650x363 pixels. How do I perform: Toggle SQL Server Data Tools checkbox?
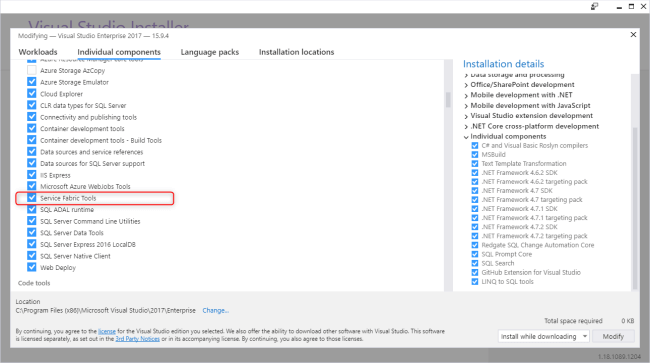pos(32,232)
